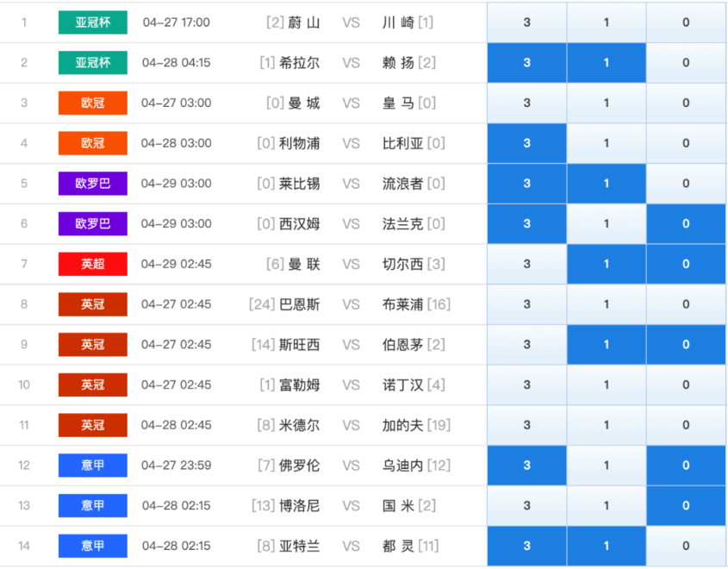Select win (3) for 曼城 vs 皇马
The image size is (728, 569).
click(527, 103)
